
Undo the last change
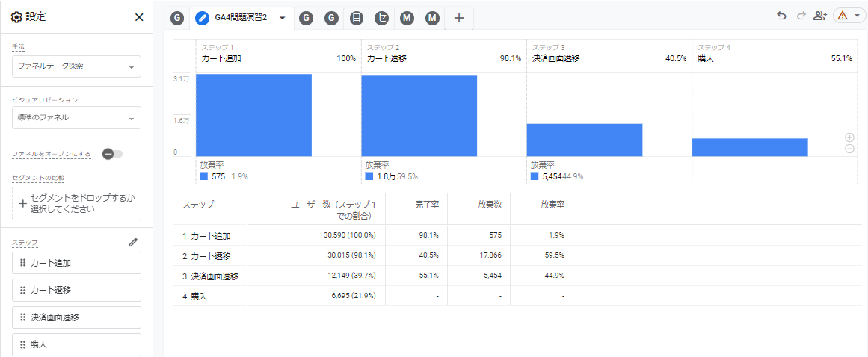781,16
